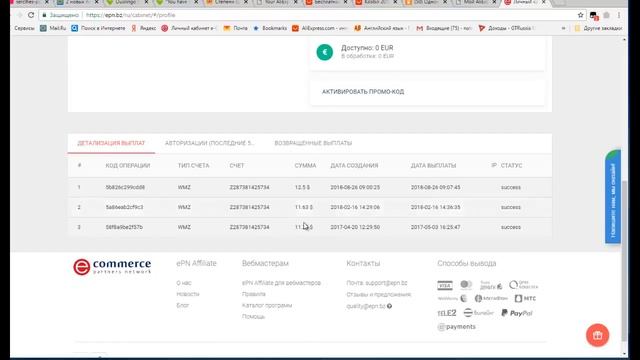This screenshot has width=640, height=360.
Task: Switch to Авторизации (последние 5... tab
Action: click(x=209, y=143)
